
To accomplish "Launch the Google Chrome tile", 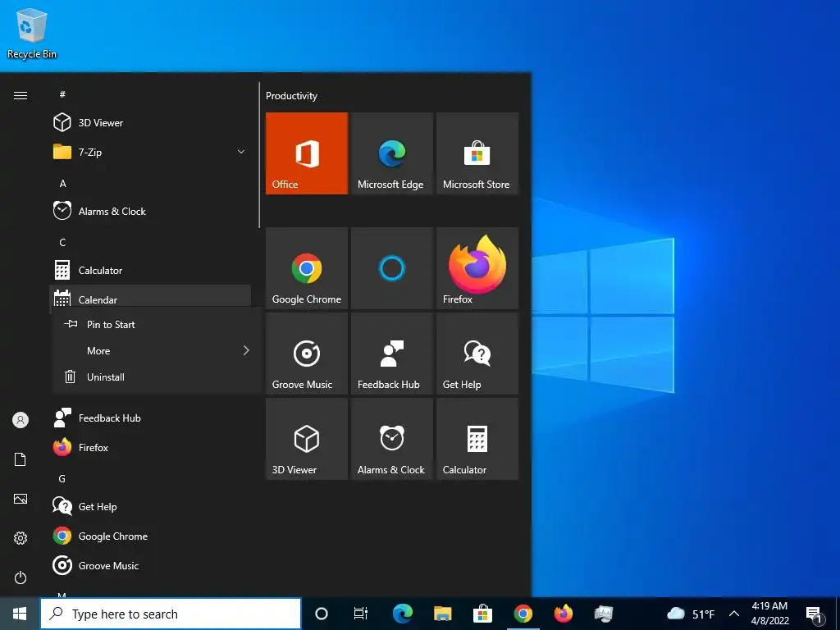I will tap(307, 268).
